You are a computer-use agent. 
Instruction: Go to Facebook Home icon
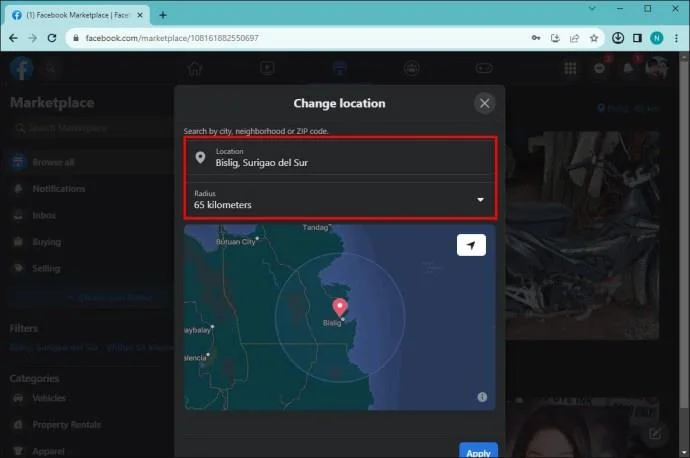pos(195,68)
